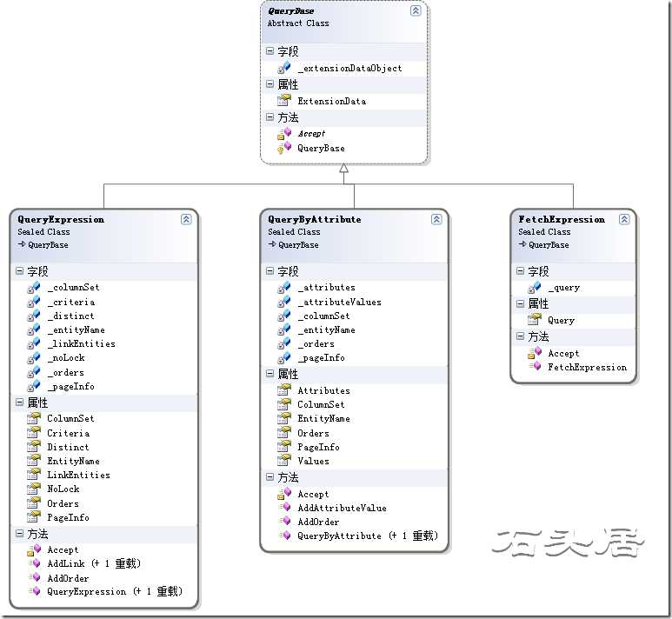Screen dimensions: 672x619
Task: Click method icon beside FetchExpression constructor
Action: [x=535, y=367]
